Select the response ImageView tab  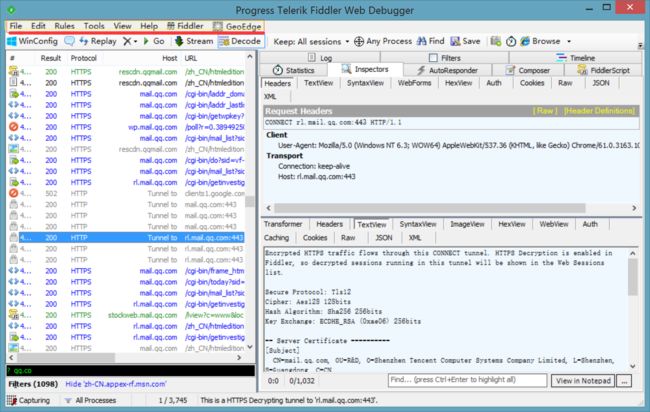467,224
